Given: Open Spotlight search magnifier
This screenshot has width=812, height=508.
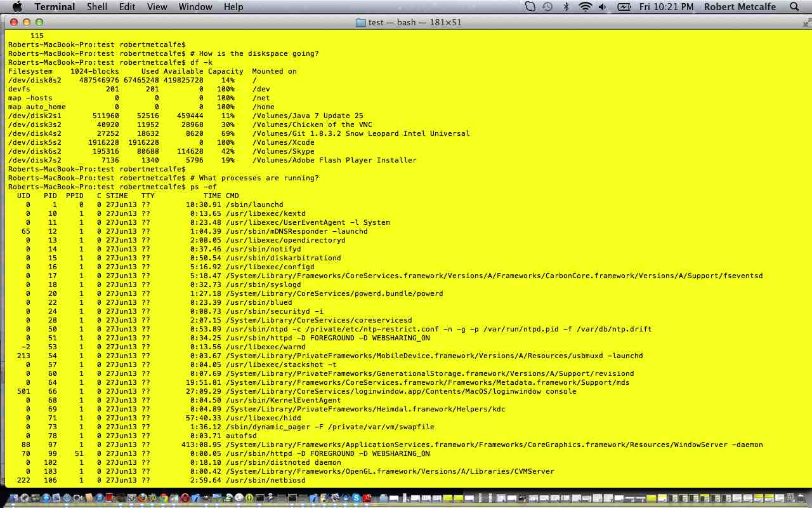Looking at the screenshot, I should tap(794, 7).
